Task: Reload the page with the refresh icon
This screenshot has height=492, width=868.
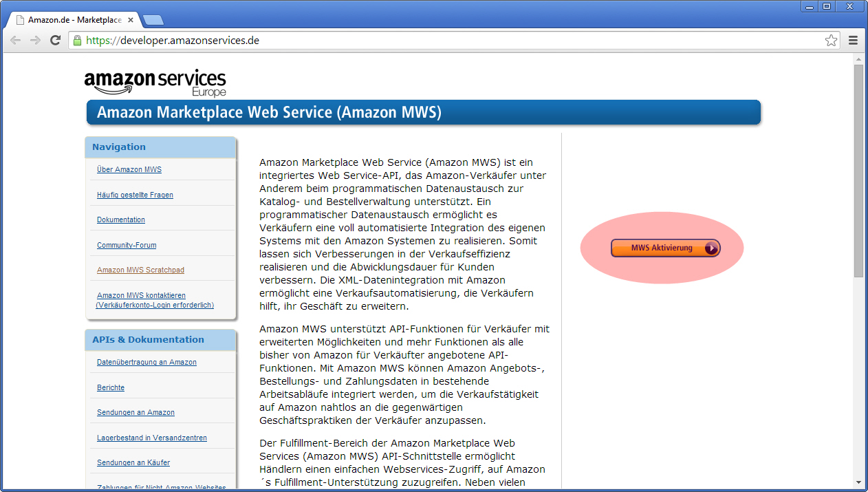Action: click(56, 41)
